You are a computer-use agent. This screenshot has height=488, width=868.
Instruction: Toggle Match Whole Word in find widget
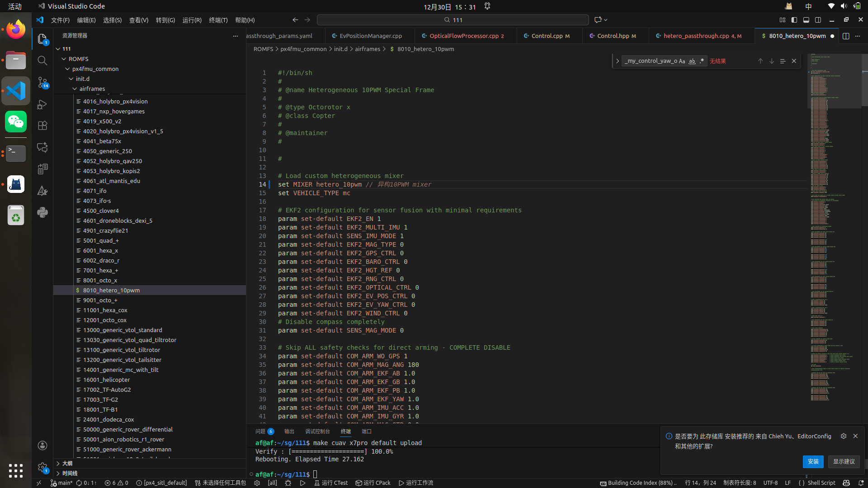click(692, 61)
